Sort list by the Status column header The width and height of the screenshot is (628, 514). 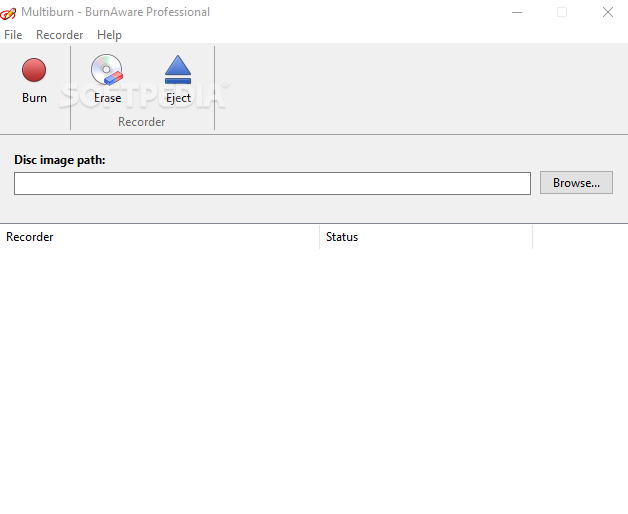click(426, 237)
